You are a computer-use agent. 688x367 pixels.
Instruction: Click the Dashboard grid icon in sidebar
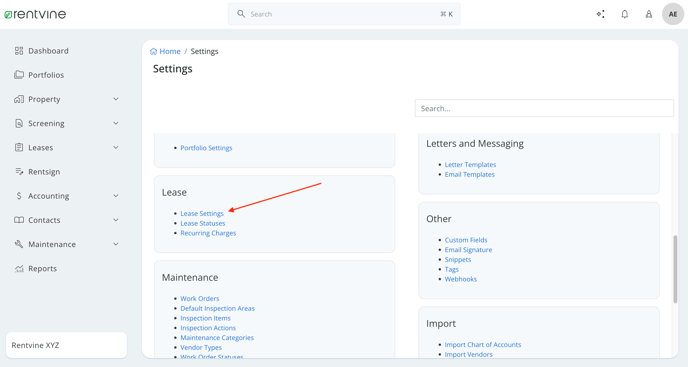coord(19,51)
